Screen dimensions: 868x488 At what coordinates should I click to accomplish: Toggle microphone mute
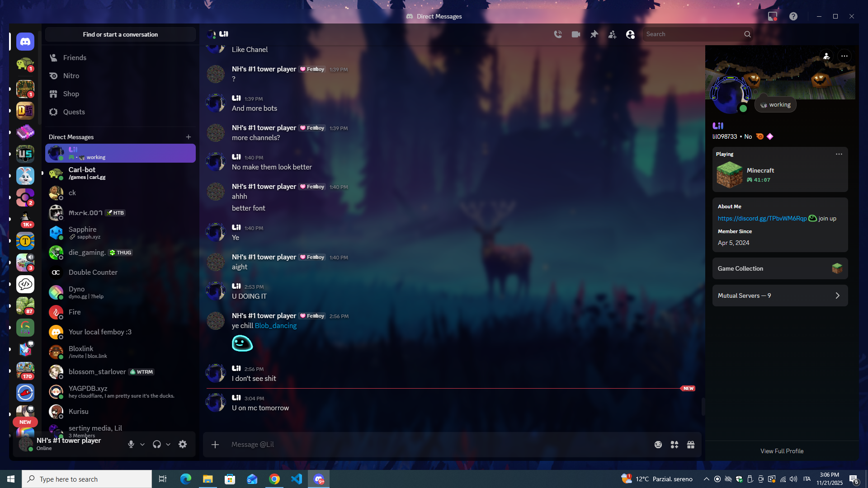click(131, 445)
